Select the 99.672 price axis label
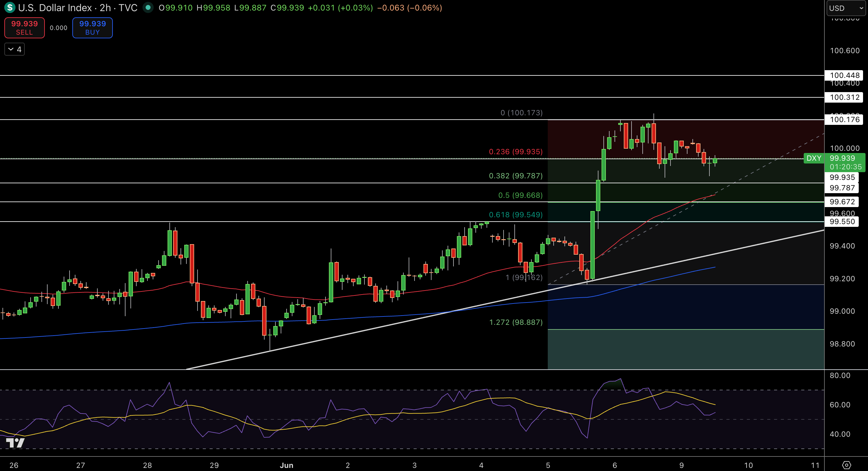868x471 pixels. 842,202
